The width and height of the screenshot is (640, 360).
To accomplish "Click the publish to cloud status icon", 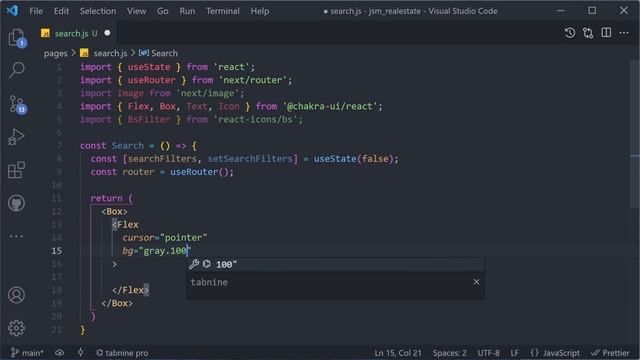I will pos(60,353).
